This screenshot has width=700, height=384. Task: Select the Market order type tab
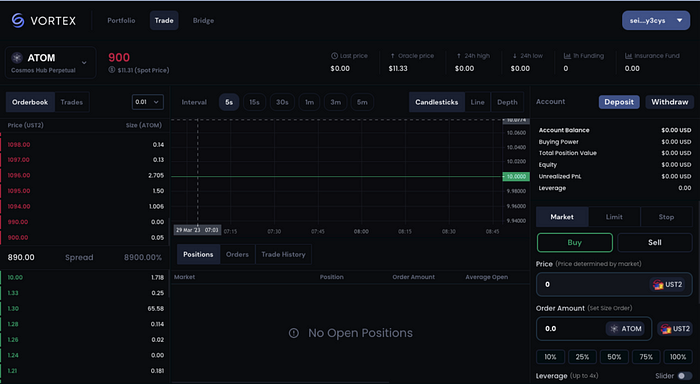[x=562, y=217]
